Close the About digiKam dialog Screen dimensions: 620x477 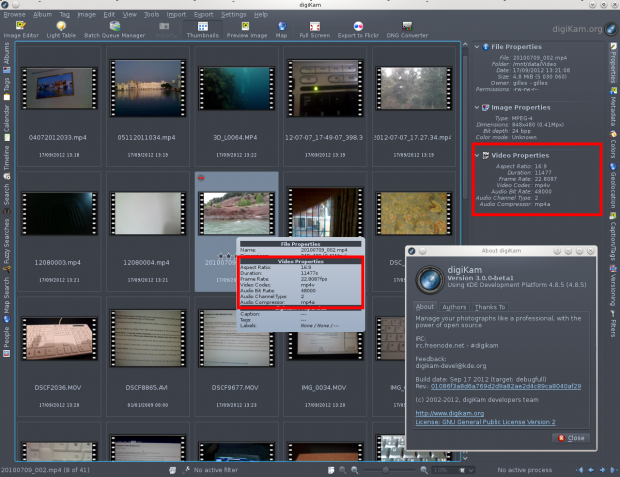[571, 438]
